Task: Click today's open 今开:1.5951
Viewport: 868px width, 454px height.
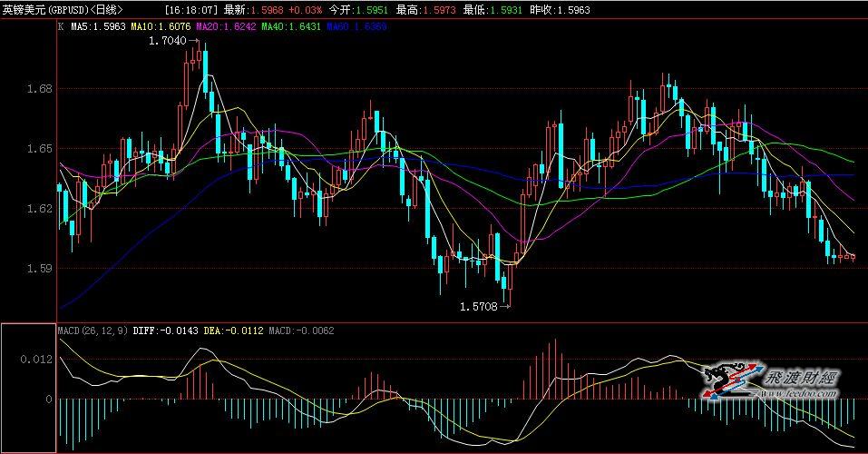Action: click(x=358, y=10)
